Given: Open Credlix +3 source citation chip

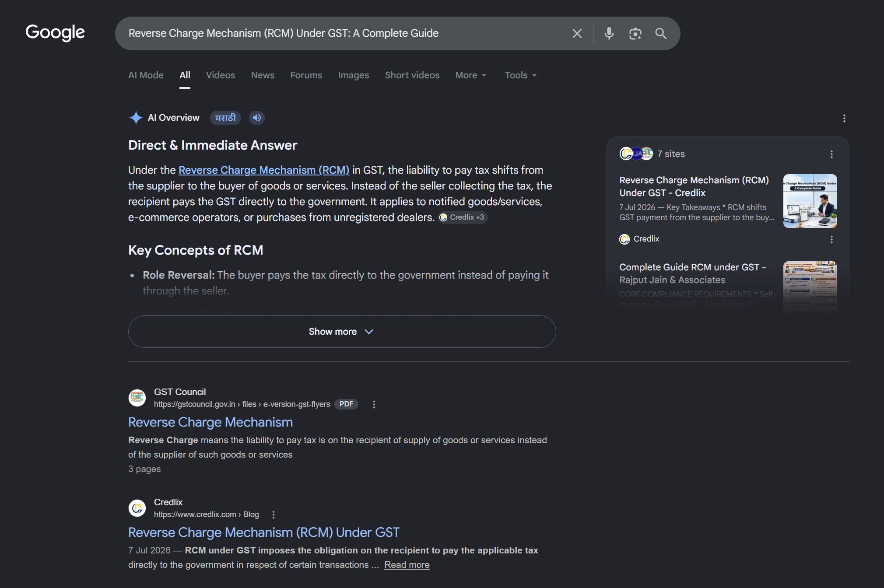Looking at the screenshot, I should point(463,217).
